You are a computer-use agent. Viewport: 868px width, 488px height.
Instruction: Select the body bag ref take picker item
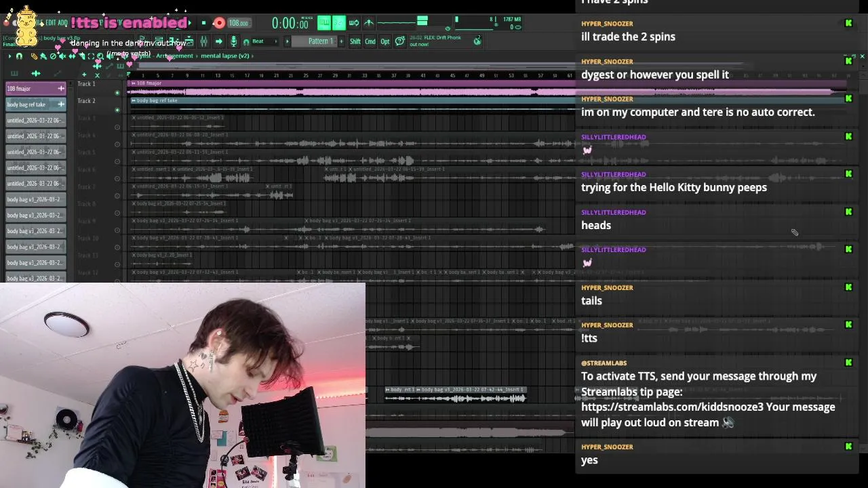pyautogui.click(x=35, y=104)
